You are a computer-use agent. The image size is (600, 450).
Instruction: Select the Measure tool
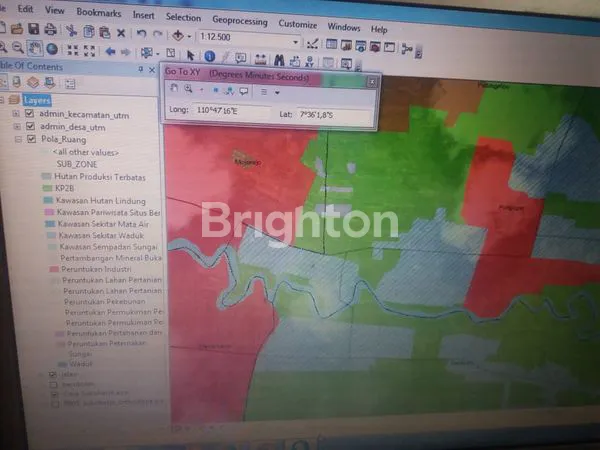pyautogui.click(x=260, y=59)
